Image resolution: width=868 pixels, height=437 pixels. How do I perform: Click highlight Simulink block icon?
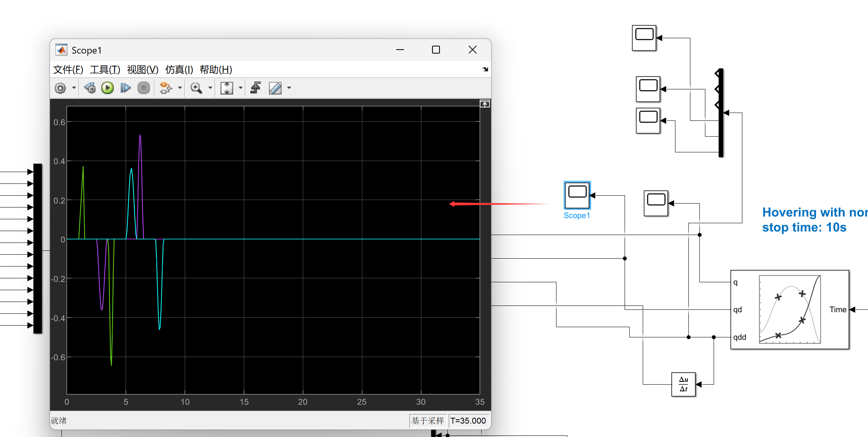tap(165, 88)
